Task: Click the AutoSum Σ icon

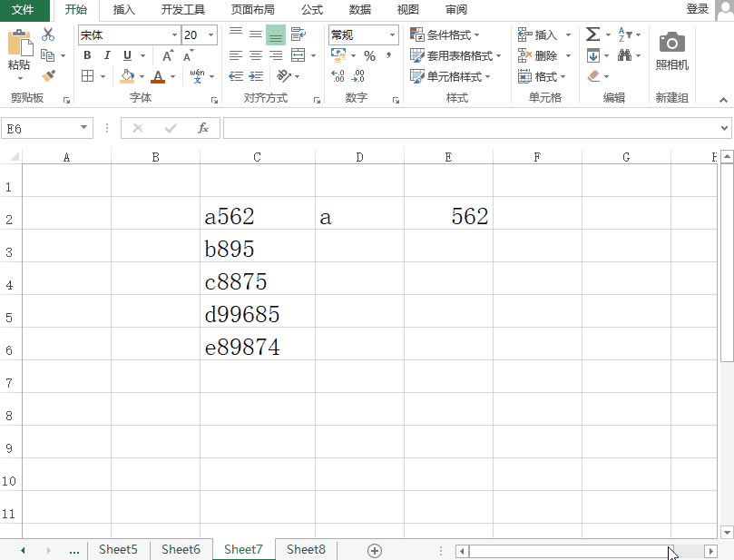Action: [592, 34]
